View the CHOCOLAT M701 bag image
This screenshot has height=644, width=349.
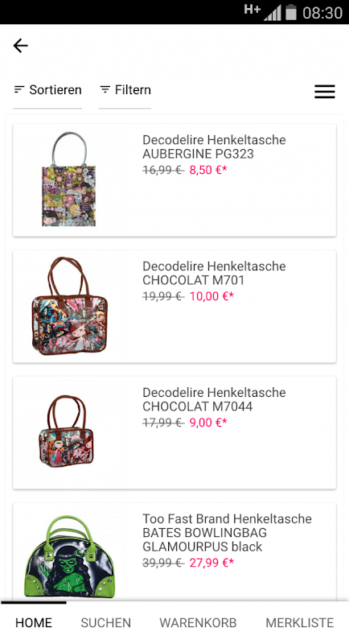(x=70, y=306)
